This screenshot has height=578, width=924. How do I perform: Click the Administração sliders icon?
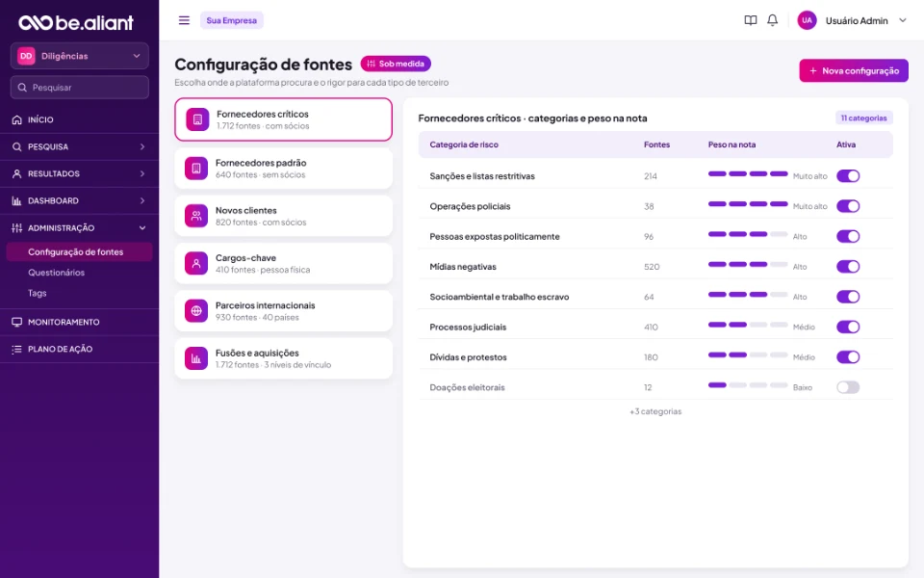point(16,228)
